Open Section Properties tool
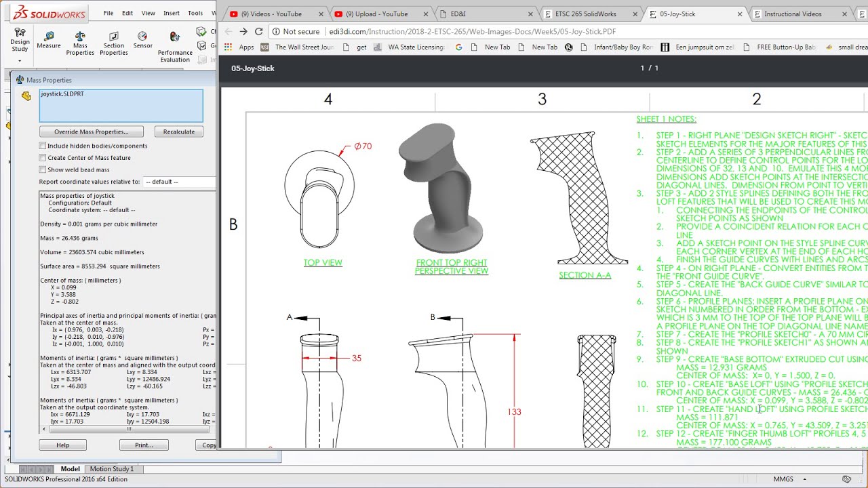This screenshot has height=488, width=868. point(113,43)
